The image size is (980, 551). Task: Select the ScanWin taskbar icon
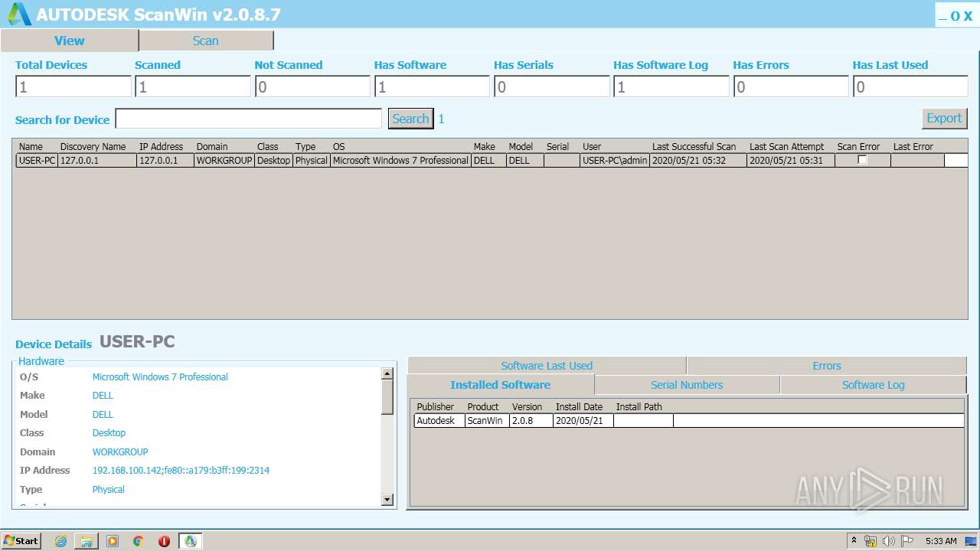pos(190,541)
